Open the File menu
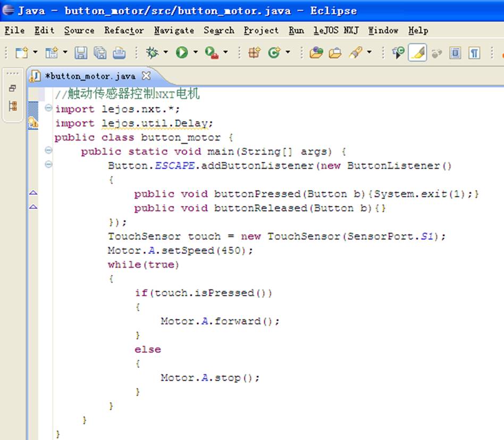 (x=15, y=30)
